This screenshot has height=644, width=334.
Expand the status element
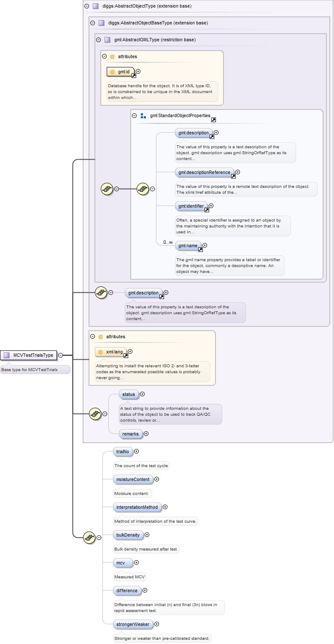[x=142, y=394]
